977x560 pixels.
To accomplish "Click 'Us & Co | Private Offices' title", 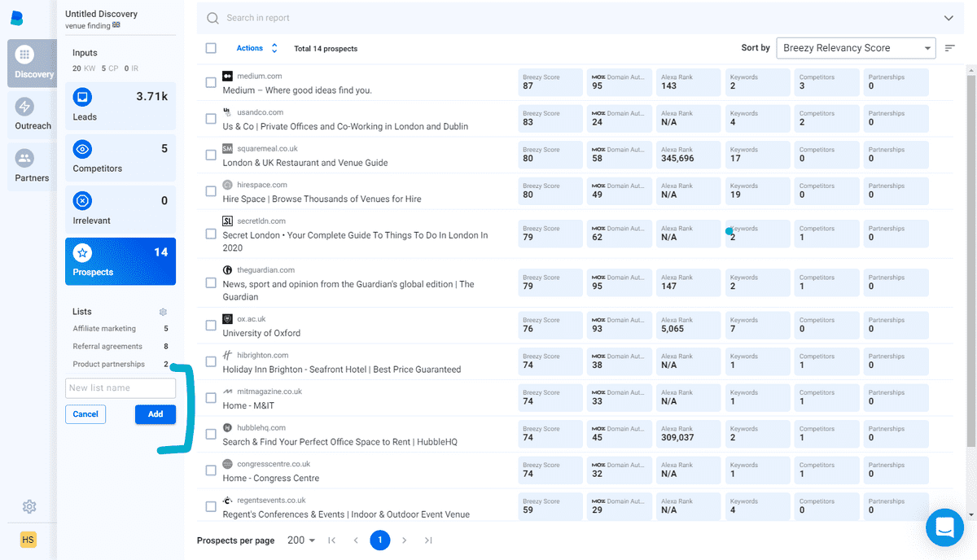I will coord(345,127).
